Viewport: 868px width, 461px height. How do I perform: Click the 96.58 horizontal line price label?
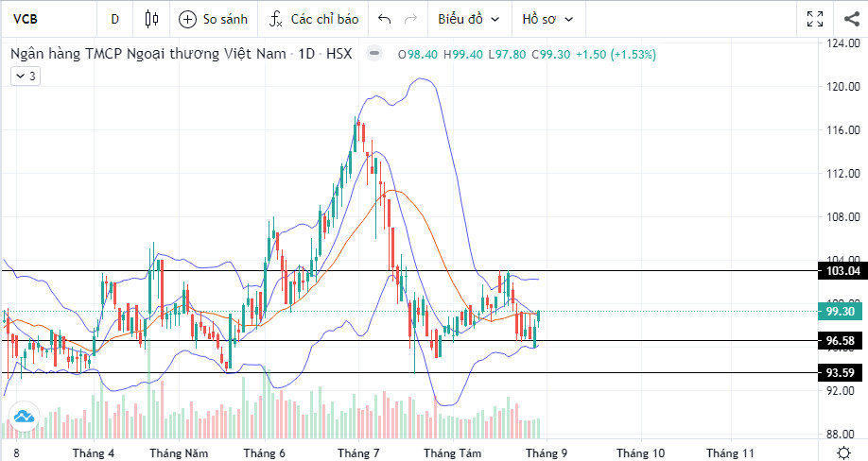(x=840, y=341)
